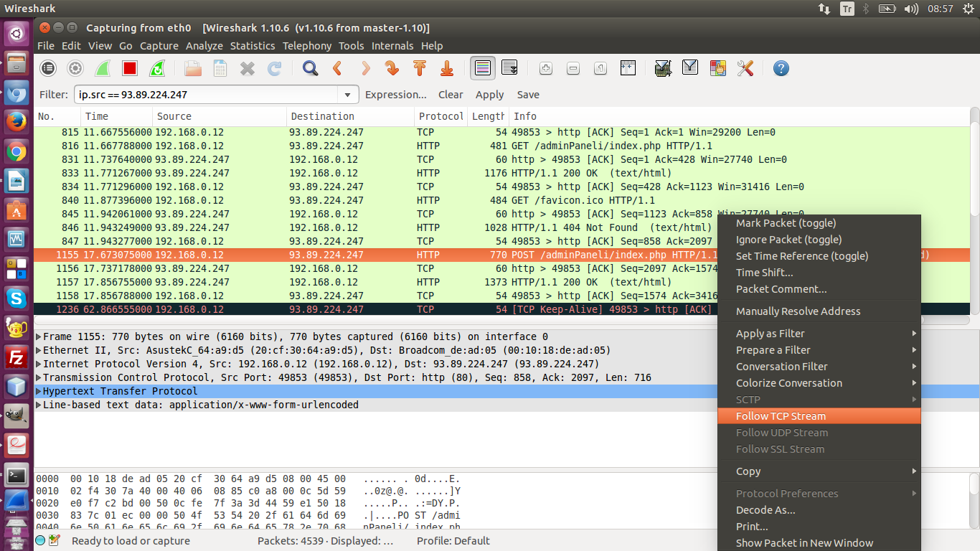This screenshot has height=551, width=980.
Task: Sort packets by the Source column header
Action: pyautogui.click(x=220, y=116)
